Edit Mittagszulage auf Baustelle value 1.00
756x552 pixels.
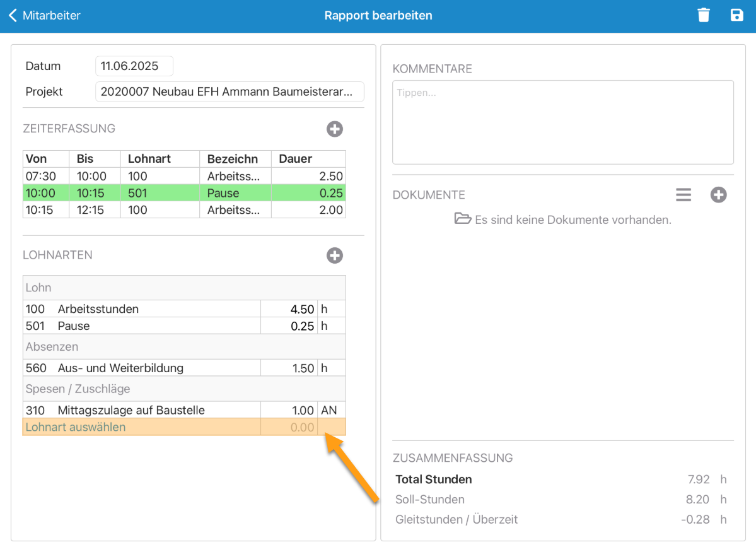click(289, 410)
